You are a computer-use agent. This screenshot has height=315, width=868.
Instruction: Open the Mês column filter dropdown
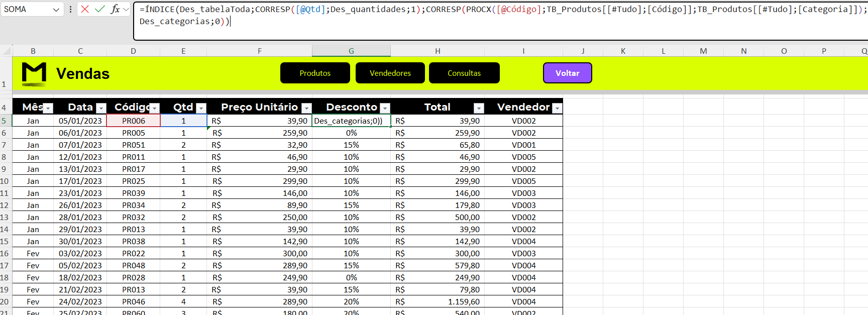click(x=48, y=108)
